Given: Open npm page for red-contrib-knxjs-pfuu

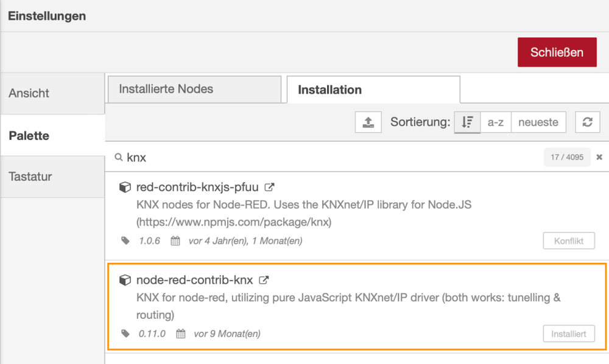Looking at the screenshot, I should pyautogui.click(x=269, y=187).
